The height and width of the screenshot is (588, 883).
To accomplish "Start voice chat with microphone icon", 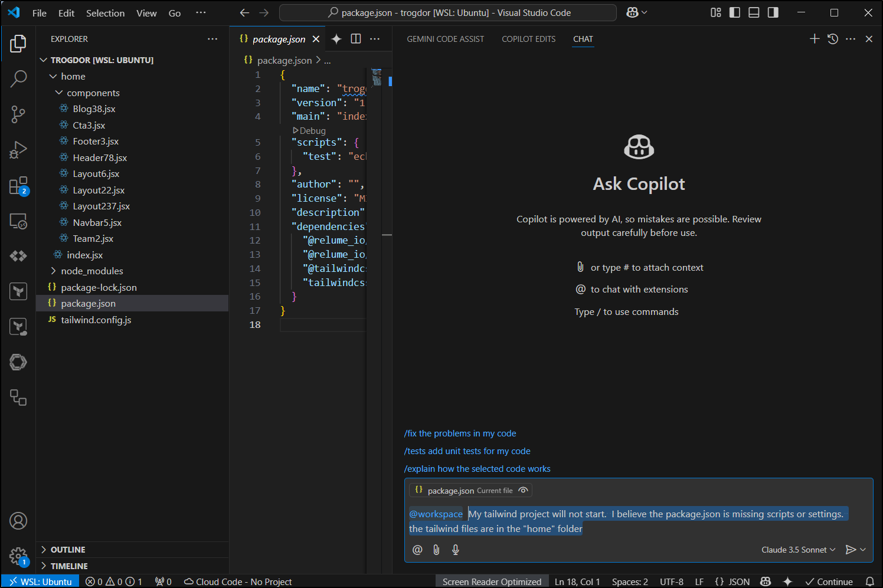I will [x=456, y=550].
